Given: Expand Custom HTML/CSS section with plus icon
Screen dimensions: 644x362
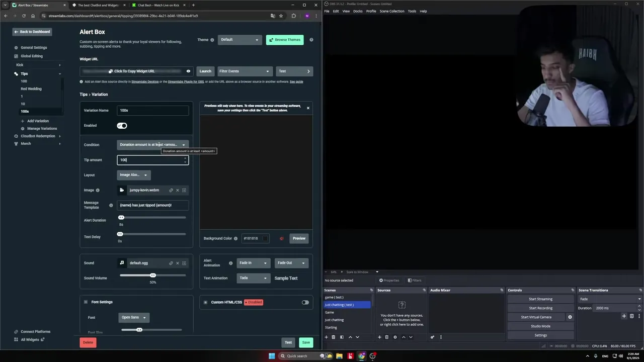Looking at the screenshot, I should 205,302.
